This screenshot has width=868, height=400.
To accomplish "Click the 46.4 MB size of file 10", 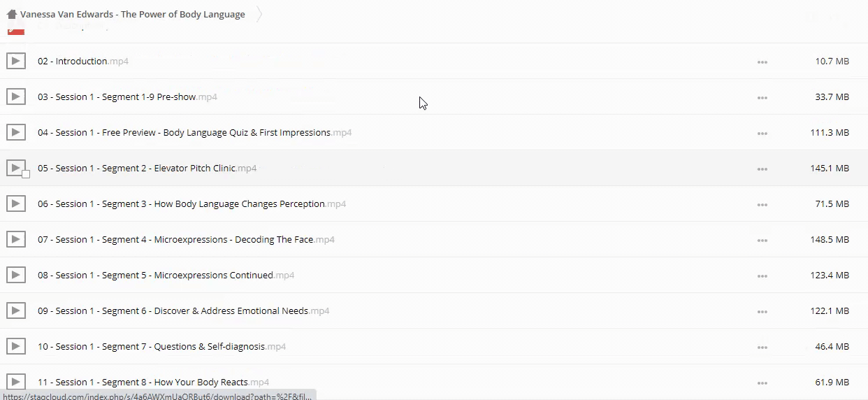I will pyautogui.click(x=832, y=347).
